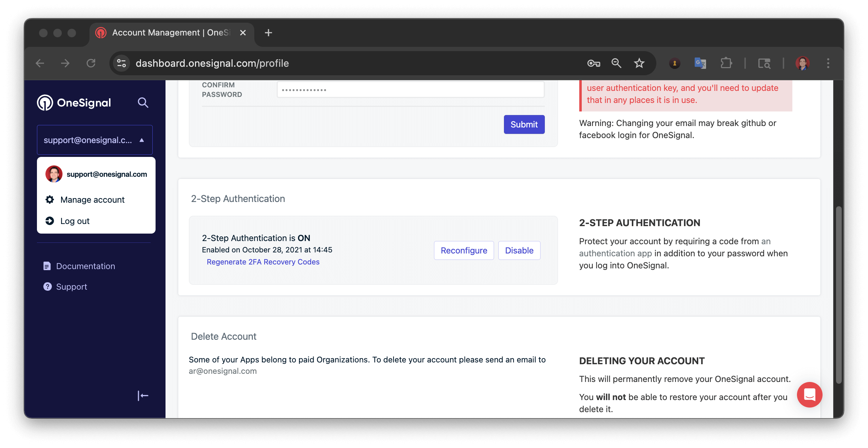Select the Account Management browser tab
Screen dimensions: 868x448
171,33
